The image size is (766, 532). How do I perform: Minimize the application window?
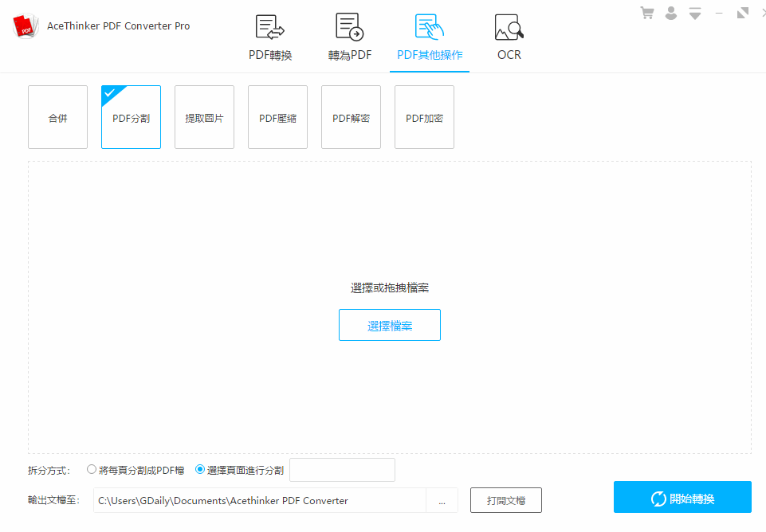pyautogui.click(x=719, y=14)
